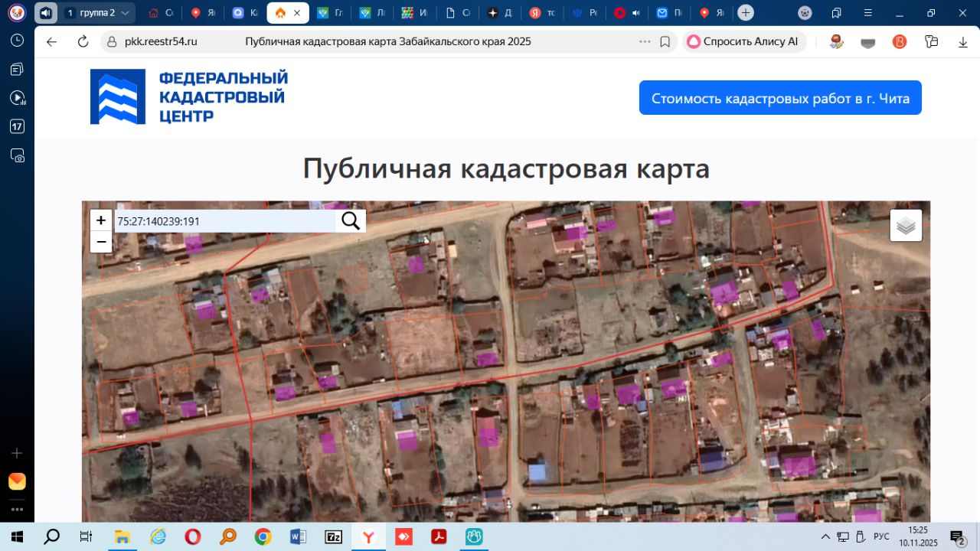The height and width of the screenshot is (551, 980).
Task: Open browser downloads
Action: coord(963,42)
